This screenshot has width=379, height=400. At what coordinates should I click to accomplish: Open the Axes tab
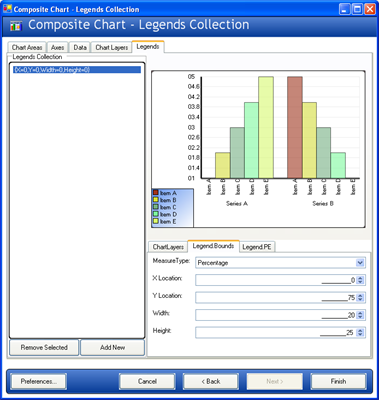(x=57, y=47)
